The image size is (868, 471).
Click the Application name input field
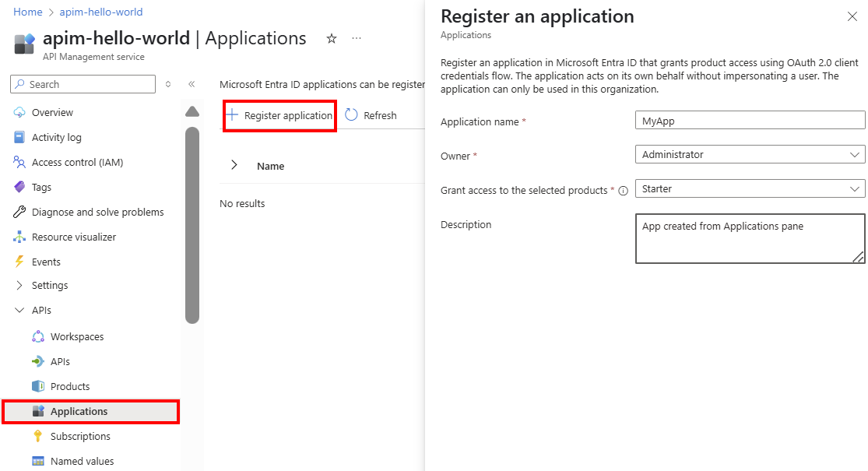pyautogui.click(x=750, y=119)
